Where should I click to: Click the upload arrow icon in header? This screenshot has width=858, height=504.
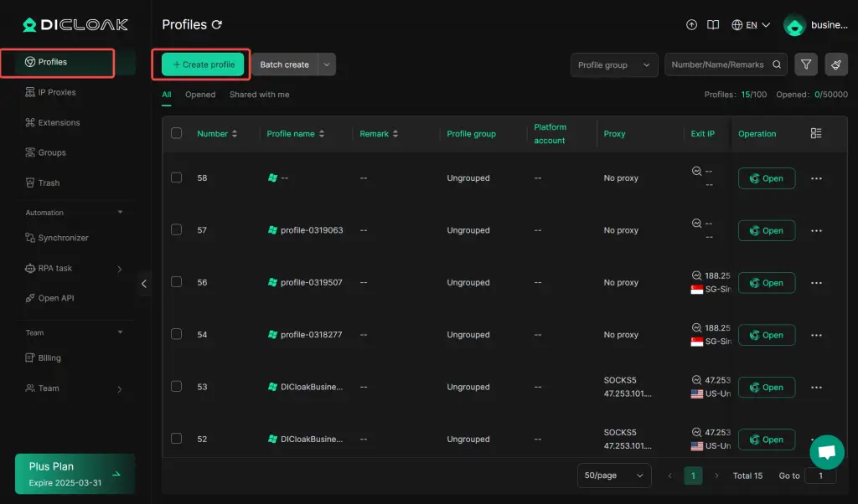(691, 25)
